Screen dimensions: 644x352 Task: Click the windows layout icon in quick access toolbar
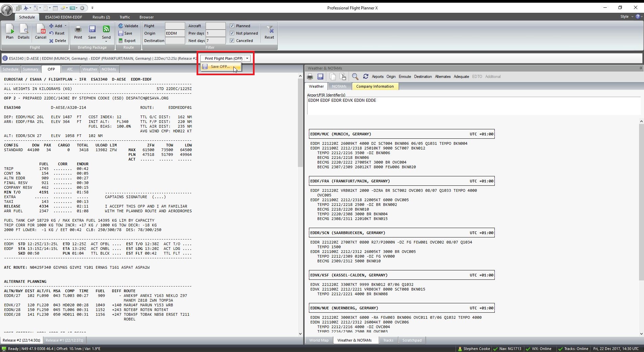(19, 8)
